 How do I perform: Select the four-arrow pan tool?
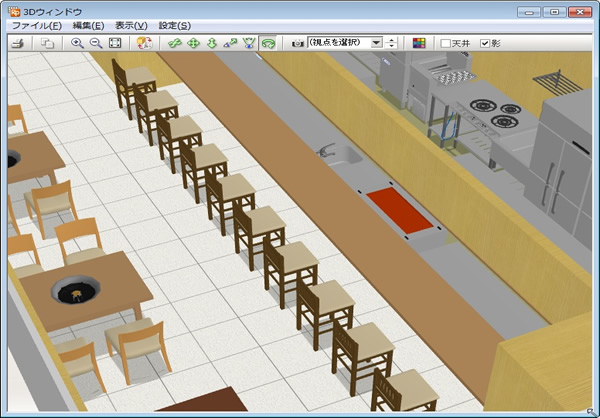[193, 43]
